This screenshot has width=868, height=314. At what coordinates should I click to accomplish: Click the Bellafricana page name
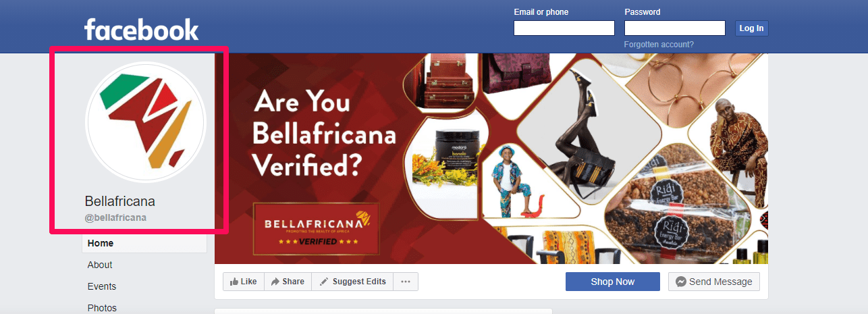[120, 201]
